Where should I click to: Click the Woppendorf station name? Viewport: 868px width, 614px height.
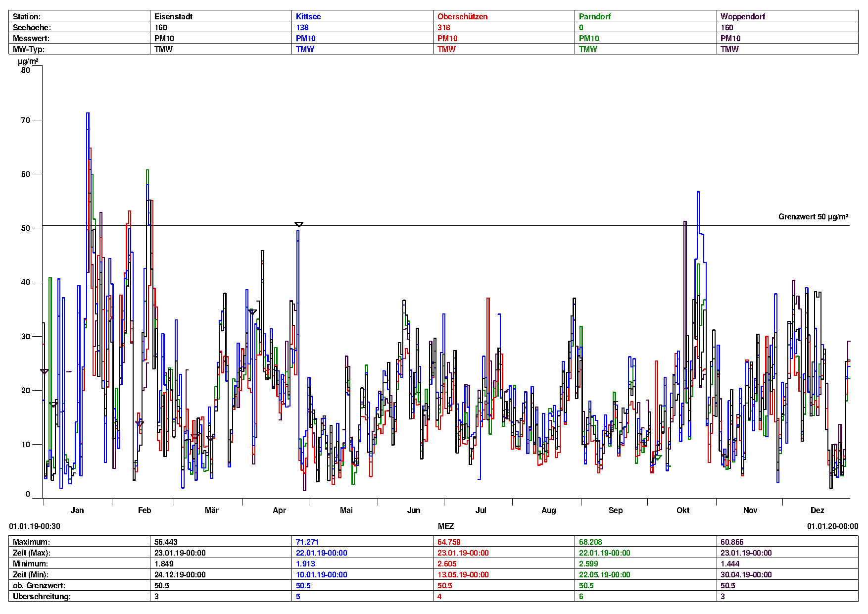[743, 16]
